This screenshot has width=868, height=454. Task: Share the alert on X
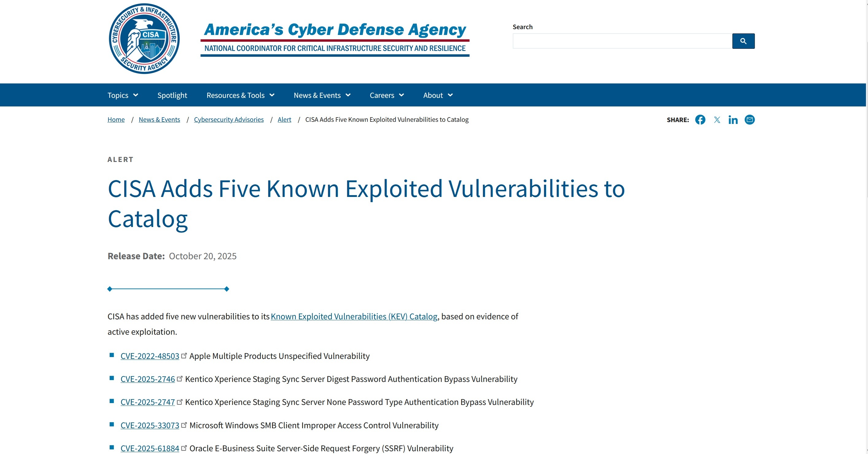click(717, 120)
